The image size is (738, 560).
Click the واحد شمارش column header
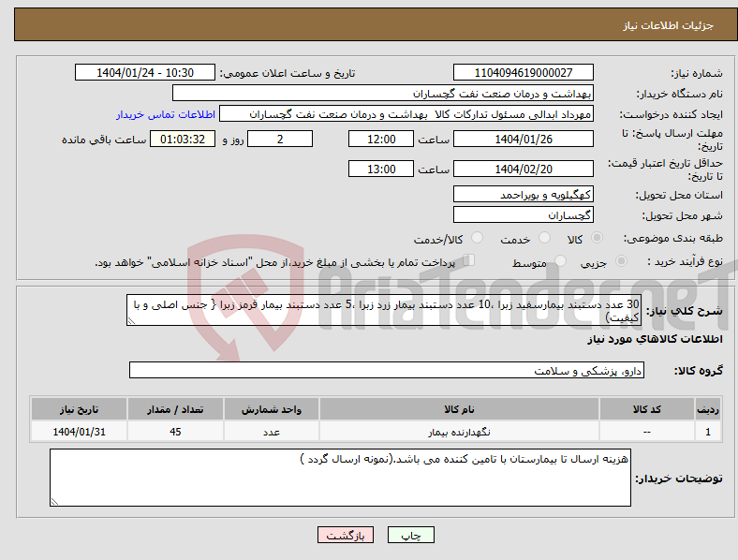pos(272,409)
